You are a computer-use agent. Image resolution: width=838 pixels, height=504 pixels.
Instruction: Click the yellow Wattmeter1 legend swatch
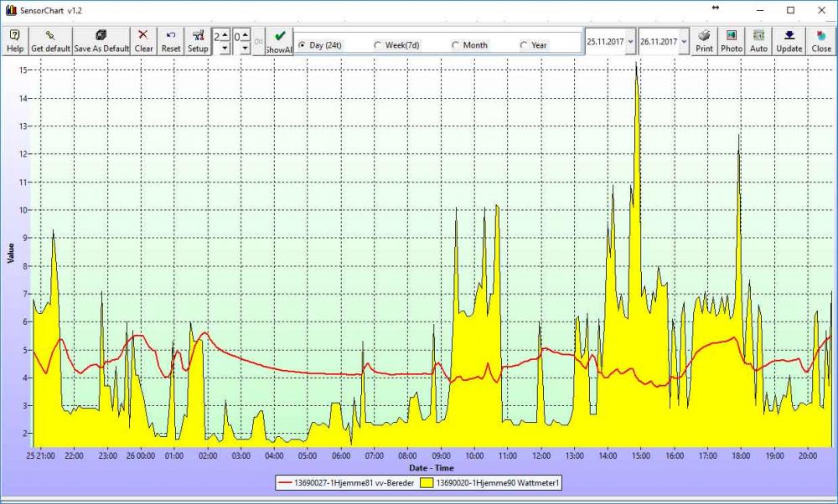pos(426,483)
